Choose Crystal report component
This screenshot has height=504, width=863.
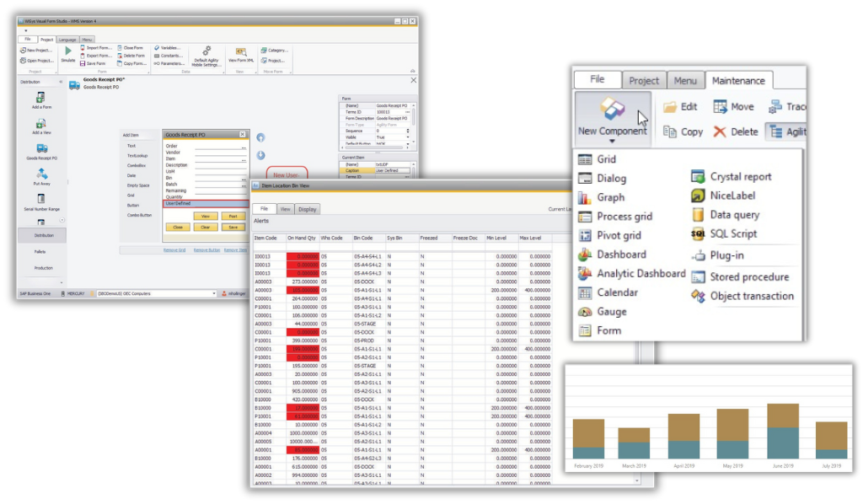coord(740,177)
